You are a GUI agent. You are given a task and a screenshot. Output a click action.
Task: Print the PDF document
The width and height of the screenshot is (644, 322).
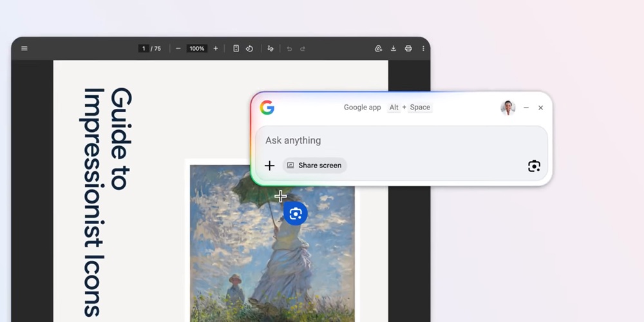[408, 48]
